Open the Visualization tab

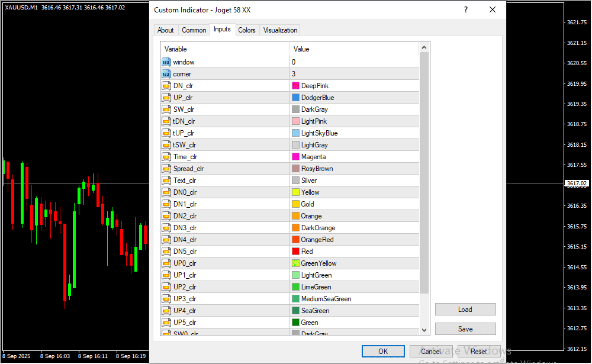(281, 30)
